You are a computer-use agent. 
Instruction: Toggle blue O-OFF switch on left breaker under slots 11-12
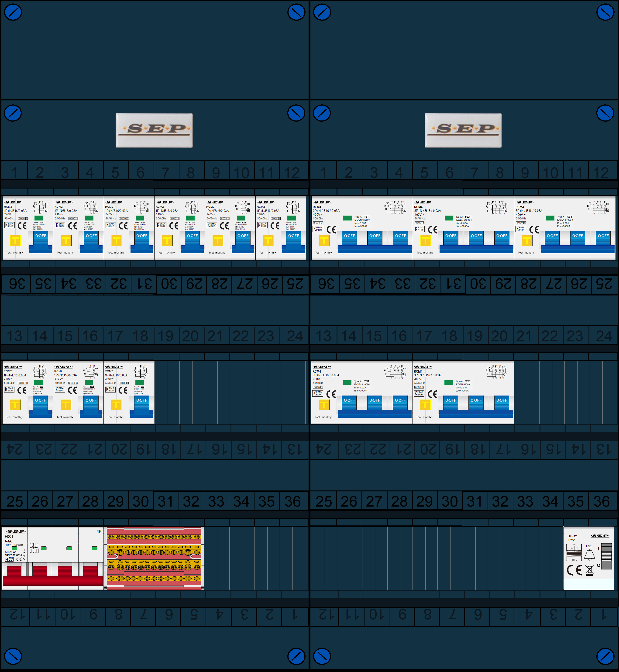294,242
